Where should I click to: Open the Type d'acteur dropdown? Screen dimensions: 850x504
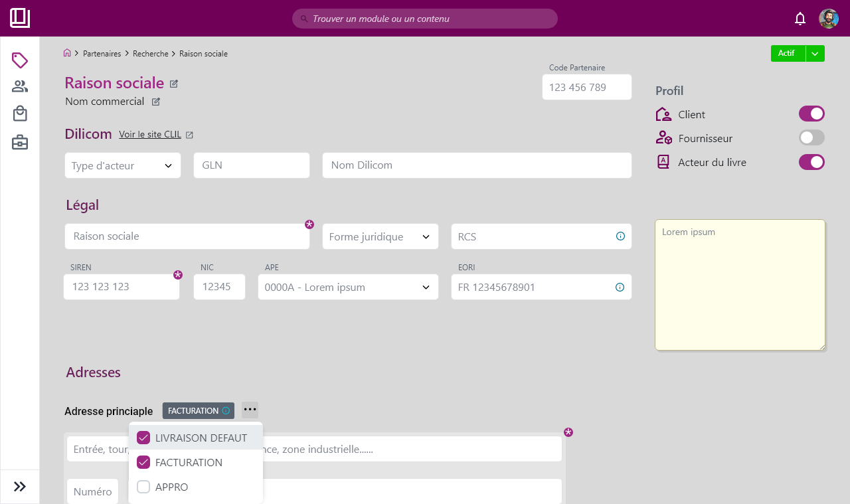click(122, 165)
